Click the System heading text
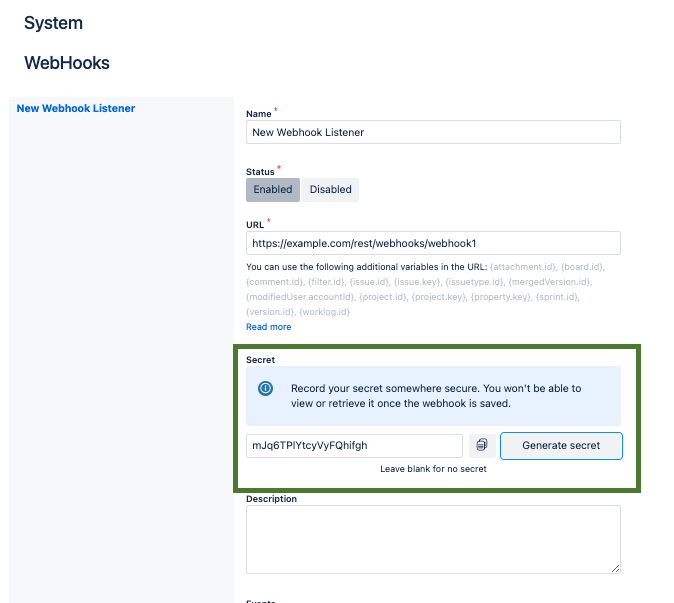 pyautogui.click(x=53, y=23)
